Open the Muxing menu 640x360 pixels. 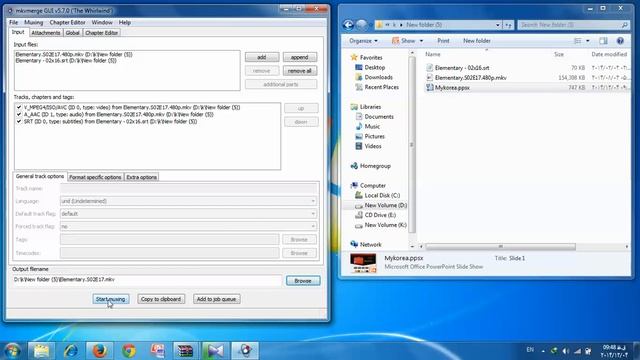click(x=33, y=22)
